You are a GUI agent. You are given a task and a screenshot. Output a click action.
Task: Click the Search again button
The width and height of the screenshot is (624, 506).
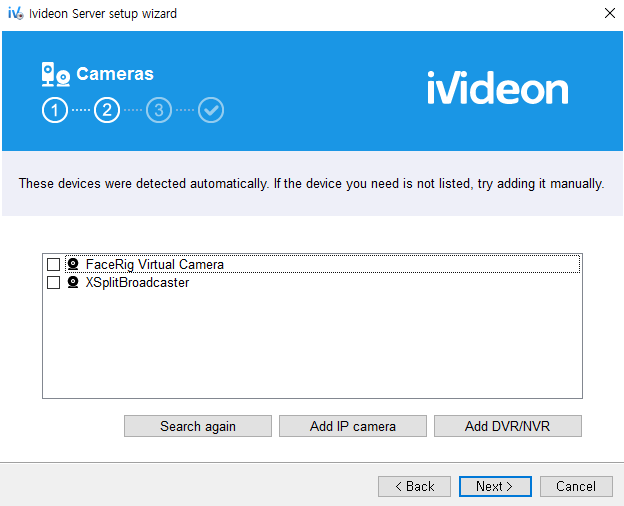(198, 426)
